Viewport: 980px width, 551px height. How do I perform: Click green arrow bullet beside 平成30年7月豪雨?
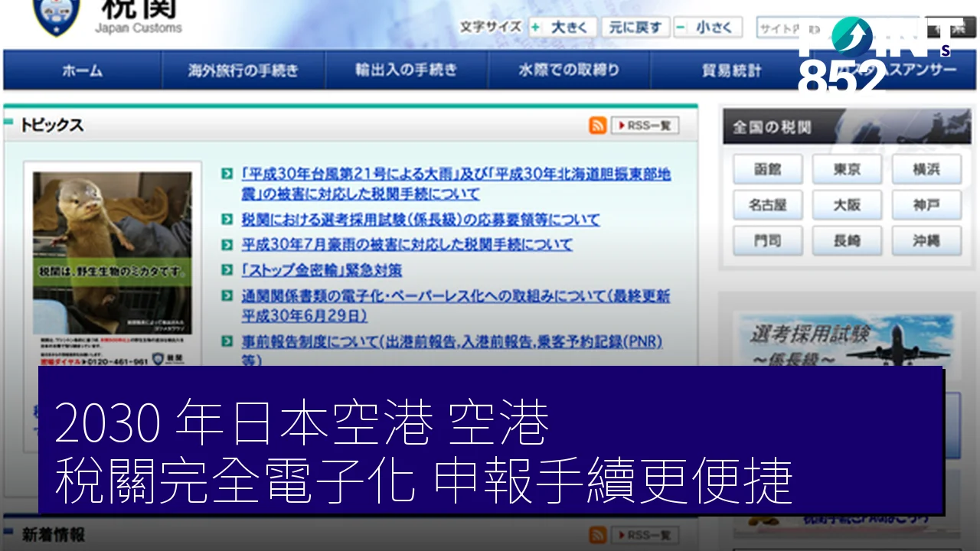click(x=227, y=245)
